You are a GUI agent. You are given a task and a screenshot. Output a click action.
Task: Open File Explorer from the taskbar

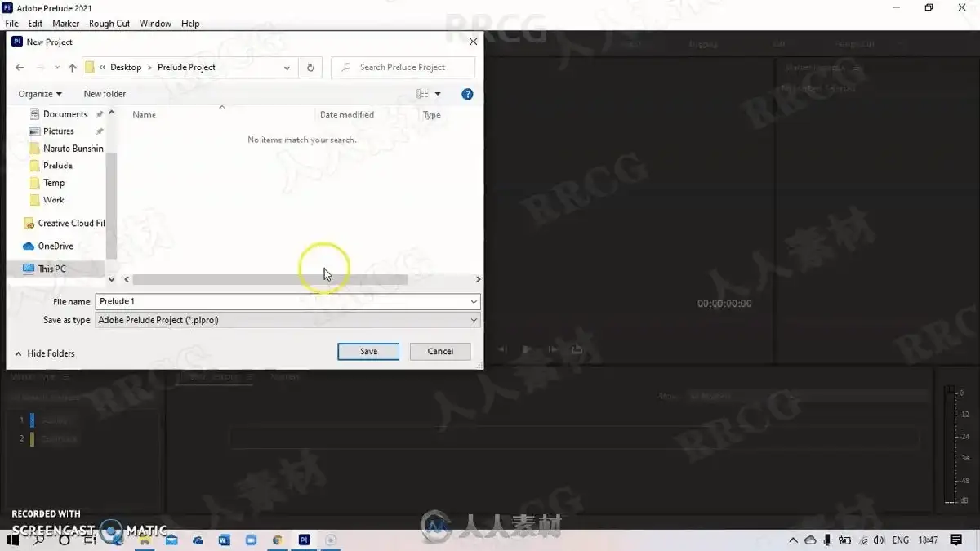click(145, 540)
